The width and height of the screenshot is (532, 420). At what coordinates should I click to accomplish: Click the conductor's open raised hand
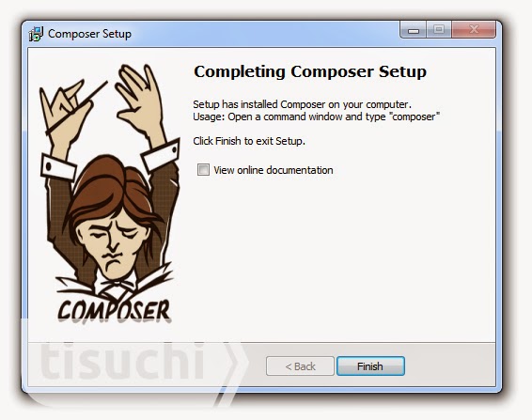139,98
